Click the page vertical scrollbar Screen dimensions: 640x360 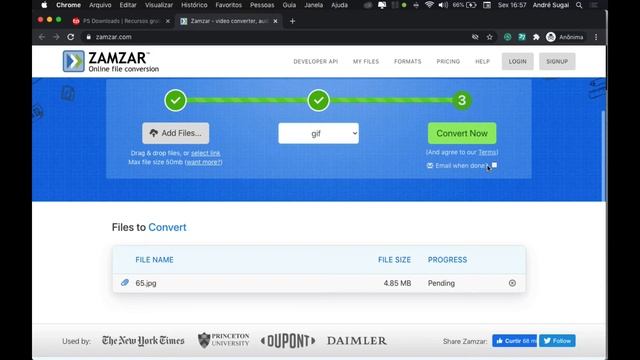[x=604, y=155]
